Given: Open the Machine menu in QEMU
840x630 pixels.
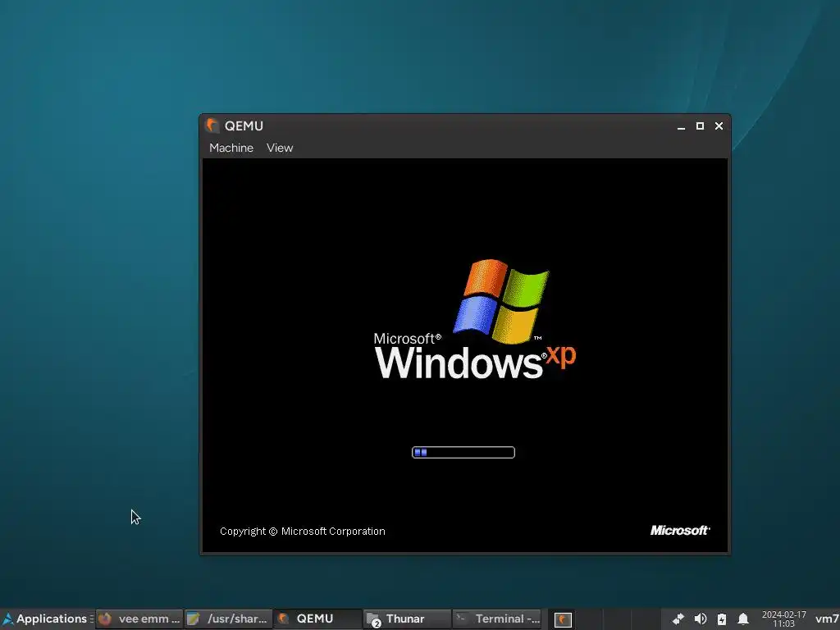Looking at the screenshot, I should 231,148.
